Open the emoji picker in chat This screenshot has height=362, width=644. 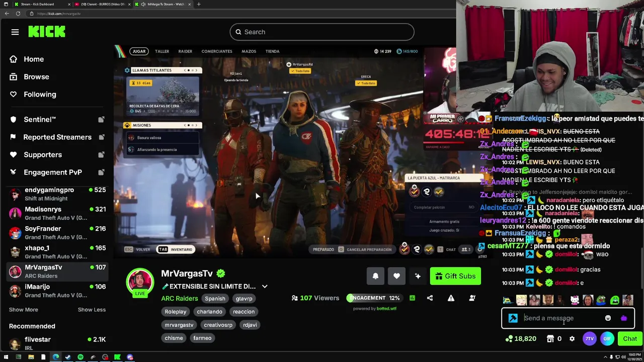[x=608, y=318]
